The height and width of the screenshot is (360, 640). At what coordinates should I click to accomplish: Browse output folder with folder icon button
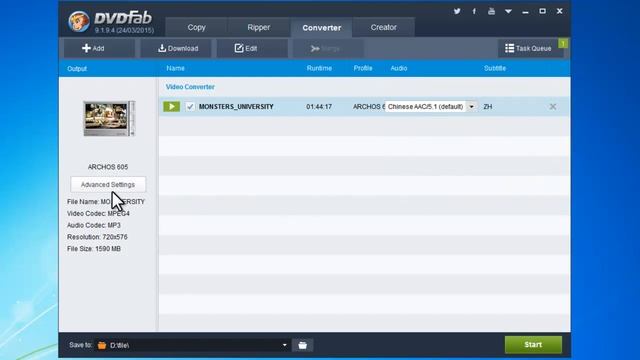302,345
